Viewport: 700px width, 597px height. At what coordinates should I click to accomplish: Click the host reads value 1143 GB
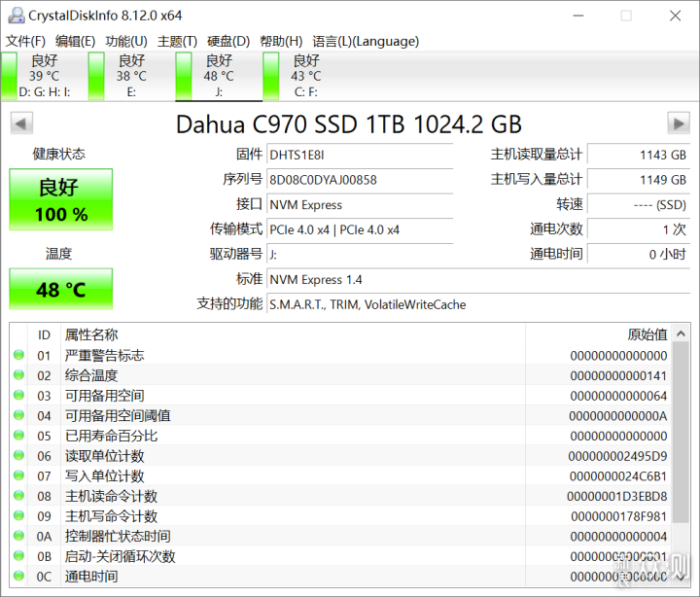click(639, 155)
